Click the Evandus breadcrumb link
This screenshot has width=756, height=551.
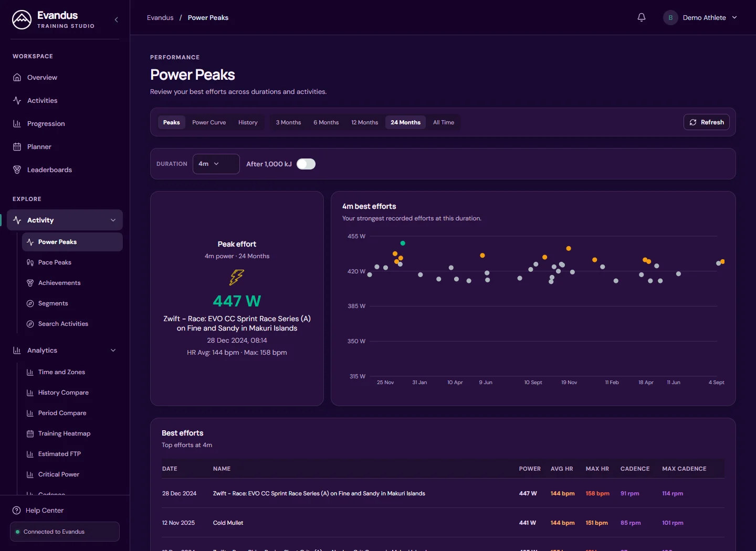point(160,17)
